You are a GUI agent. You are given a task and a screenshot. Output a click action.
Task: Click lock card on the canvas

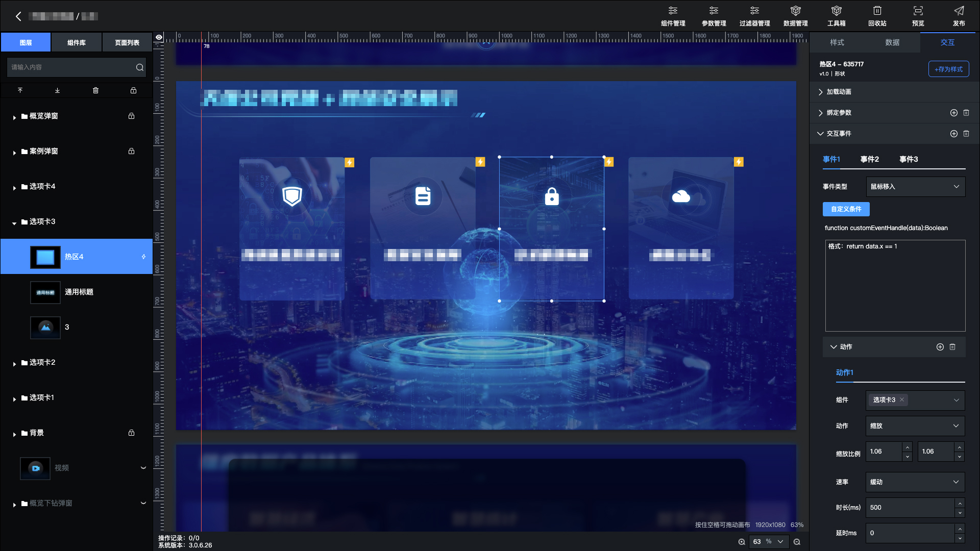point(552,229)
